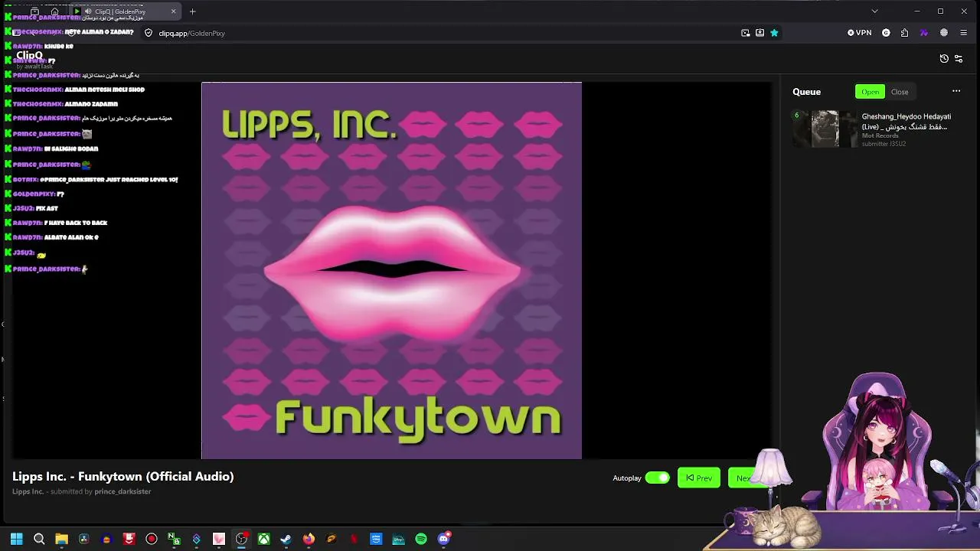Click the white round G extension icon
The width and height of the screenshot is (980, 551).
point(886,33)
